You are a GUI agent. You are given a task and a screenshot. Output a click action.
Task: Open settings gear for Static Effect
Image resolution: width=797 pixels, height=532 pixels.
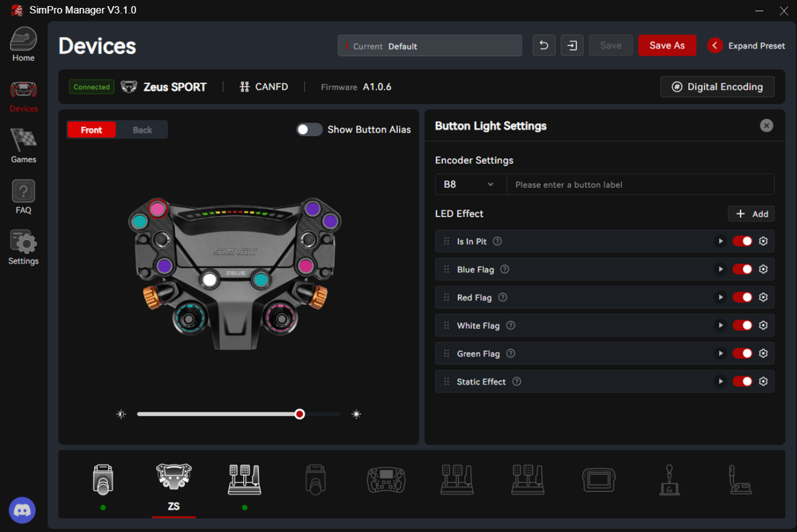coord(763,381)
